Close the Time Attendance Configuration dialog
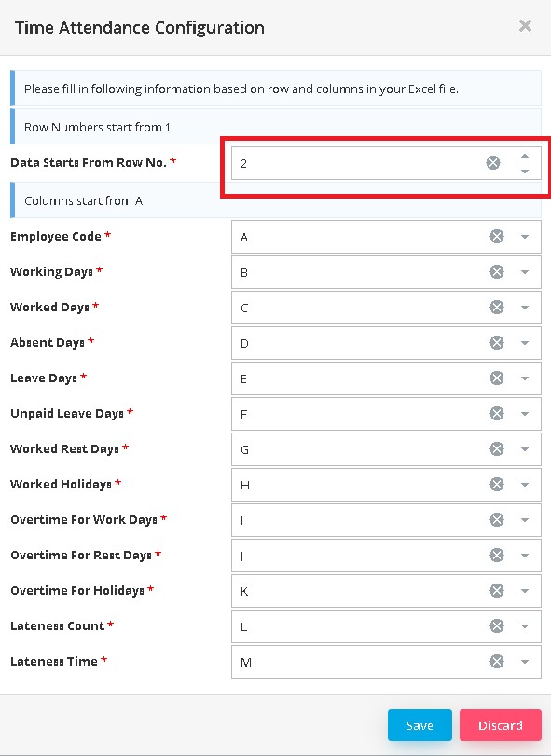The image size is (551, 756). coord(525,25)
